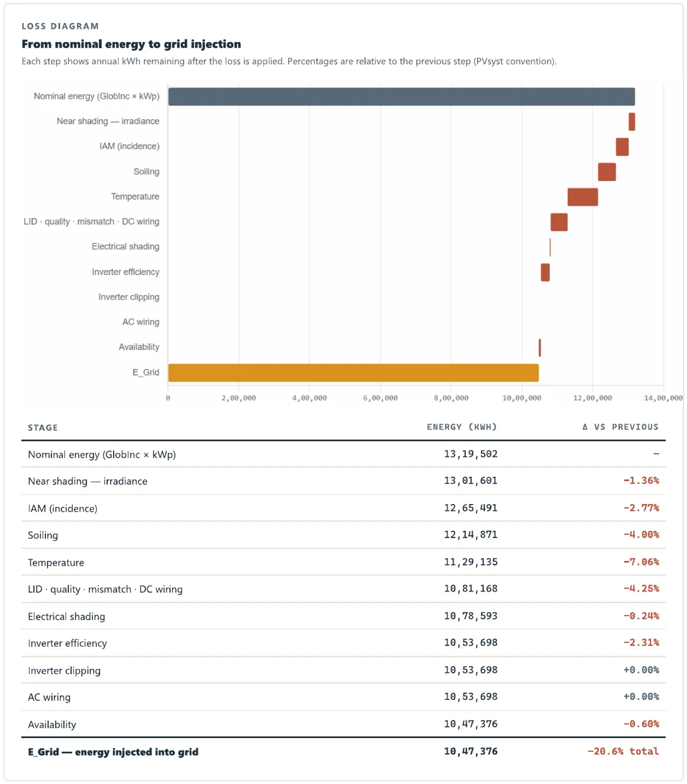Image resolution: width=687 pixels, height=784 pixels.
Task: Click the E_Grid energy injected total row
Action: 343,752
